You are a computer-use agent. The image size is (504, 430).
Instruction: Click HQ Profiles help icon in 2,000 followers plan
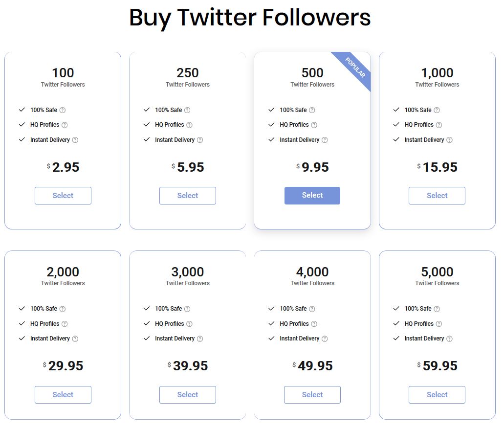pos(65,324)
